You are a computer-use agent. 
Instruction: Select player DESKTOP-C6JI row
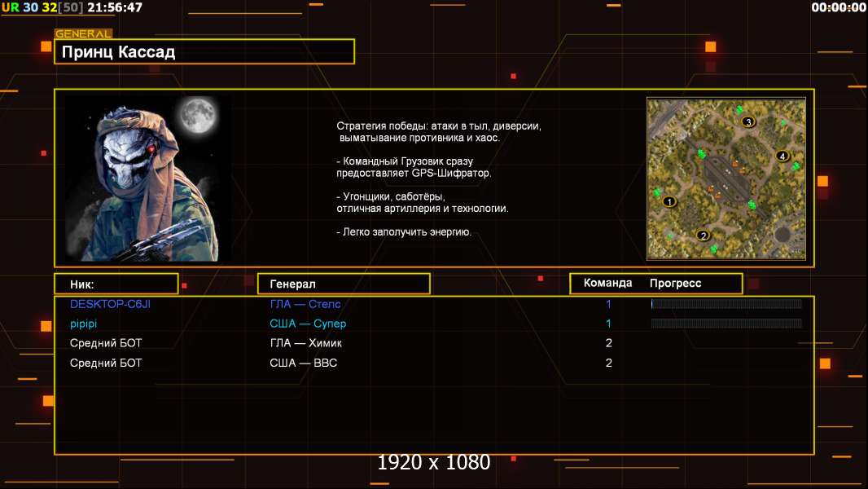click(434, 304)
